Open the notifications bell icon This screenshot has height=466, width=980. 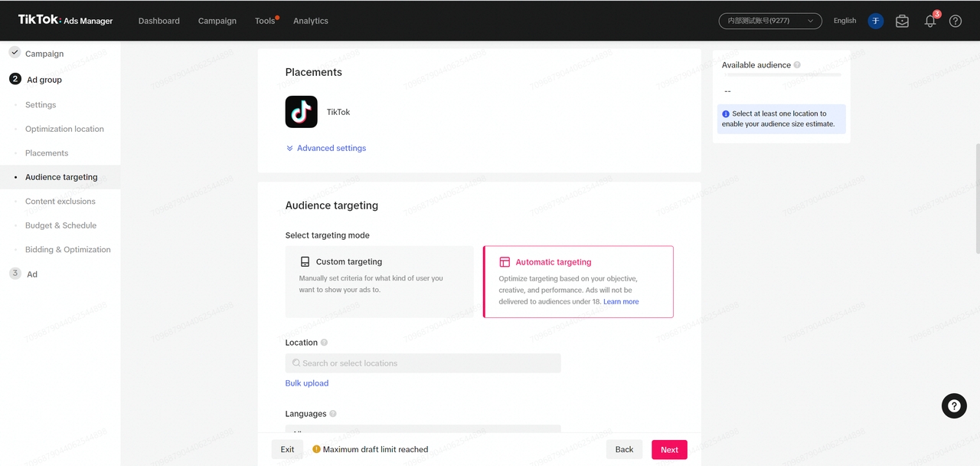(929, 21)
